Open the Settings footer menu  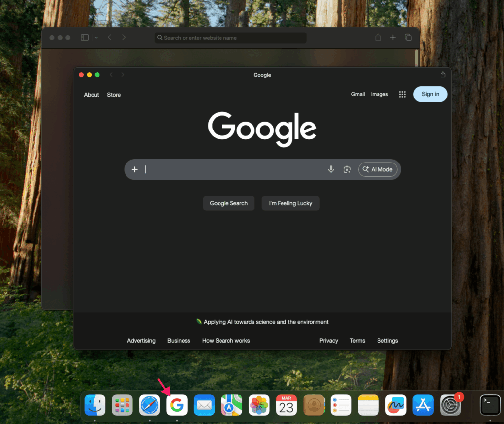[x=387, y=341]
